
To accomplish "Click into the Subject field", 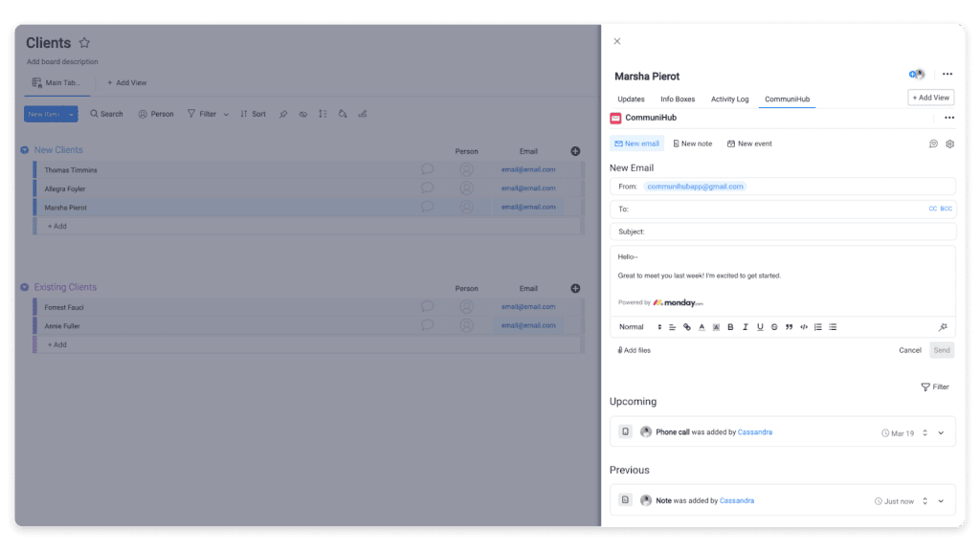I will pyautogui.click(x=783, y=231).
